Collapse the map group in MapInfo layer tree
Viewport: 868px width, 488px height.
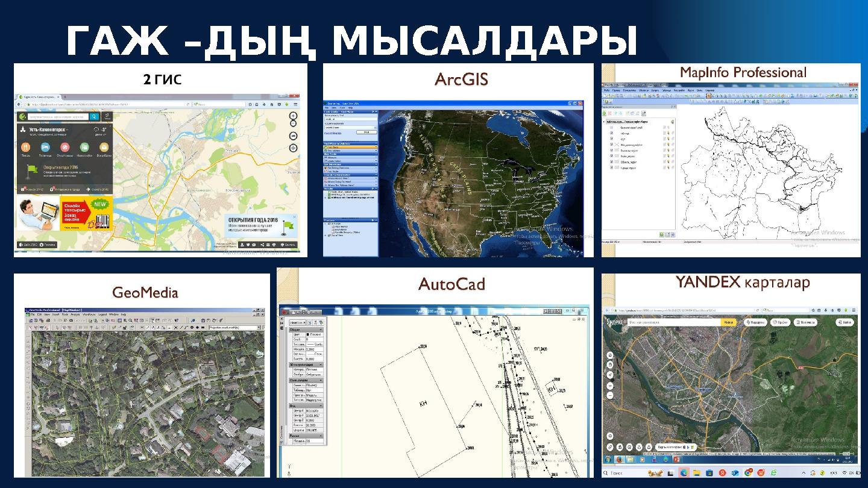pos(603,122)
